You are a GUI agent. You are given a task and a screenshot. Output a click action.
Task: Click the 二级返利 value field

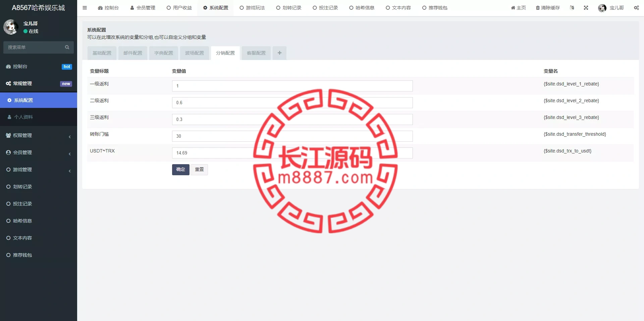click(x=292, y=103)
